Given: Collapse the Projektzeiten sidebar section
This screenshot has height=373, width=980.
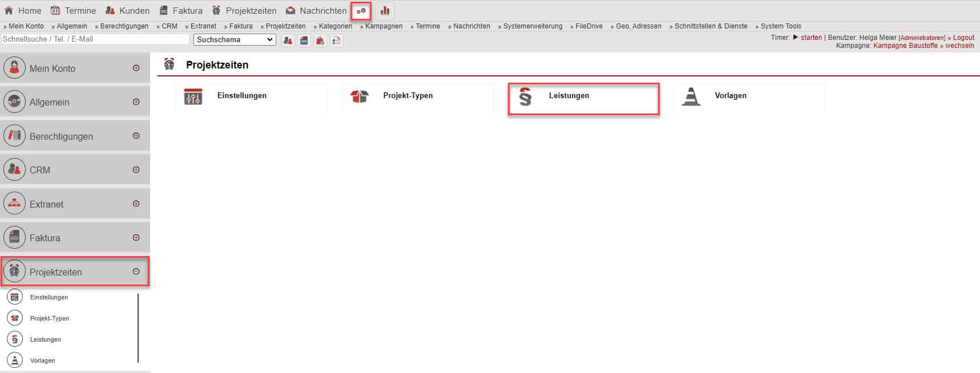Looking at the screenshot, I should pos(136,272).
